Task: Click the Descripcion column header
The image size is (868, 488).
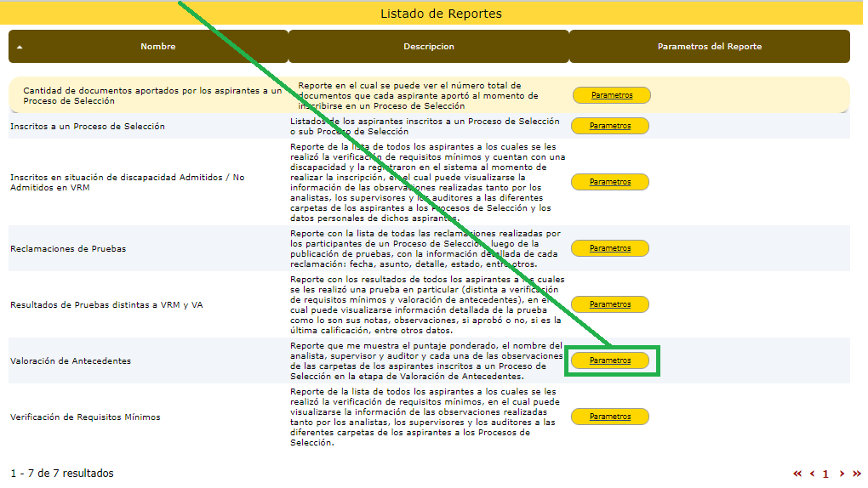Action: [428, 47]
